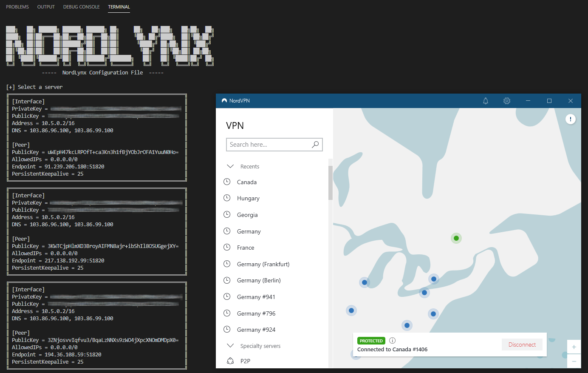Open NordVPN settings gear
This screenshot has height=373, width=588.
pos(507,101)
